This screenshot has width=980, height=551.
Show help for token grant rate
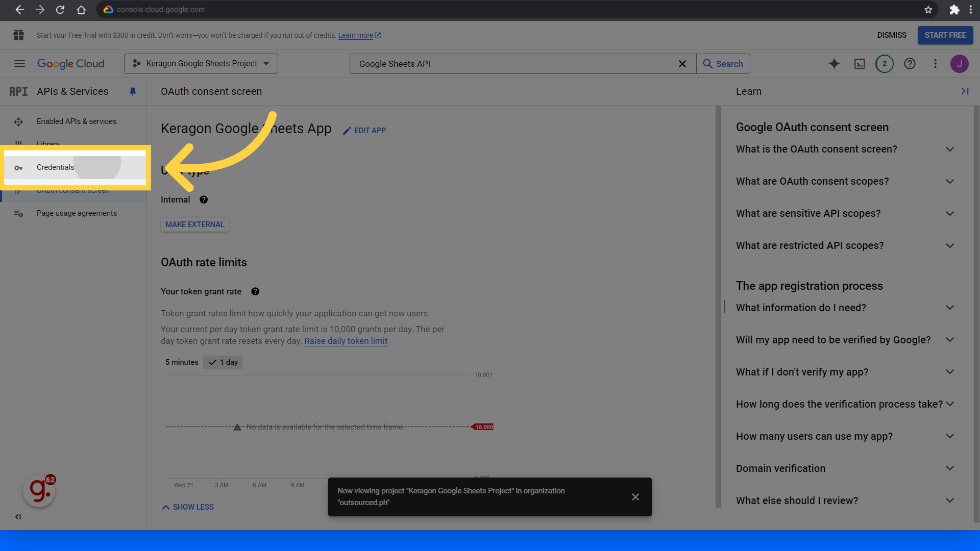[x=255, y=291]
